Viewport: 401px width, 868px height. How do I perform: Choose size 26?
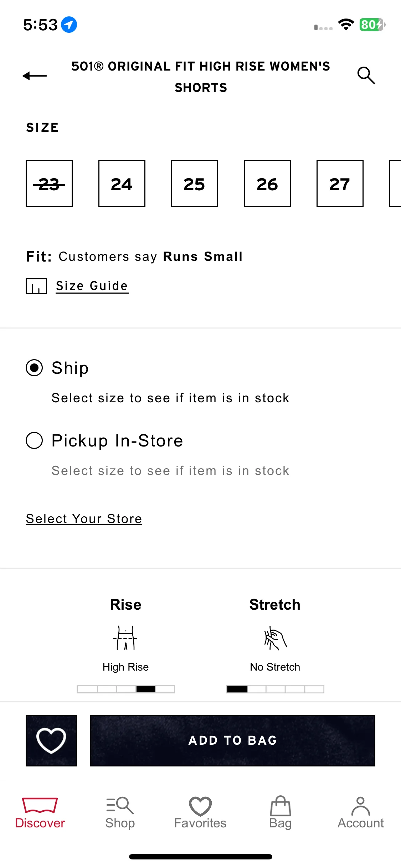[x=267, y=184]
